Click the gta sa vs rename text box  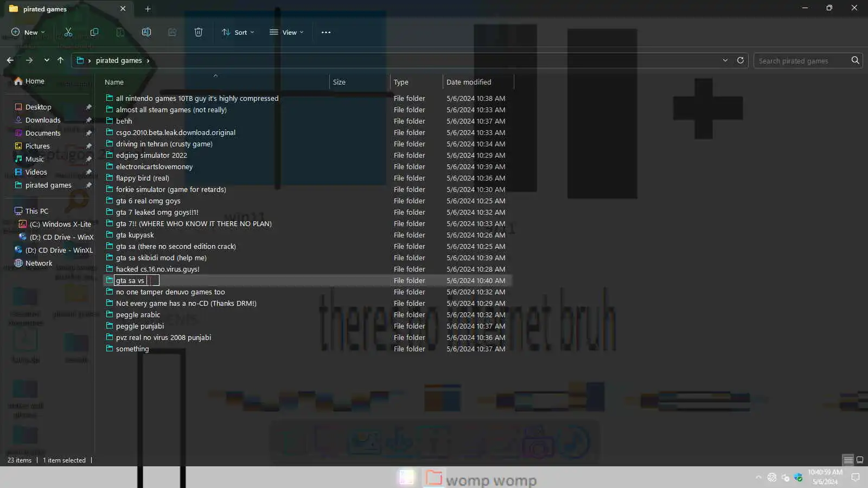[x=137, y=280]
